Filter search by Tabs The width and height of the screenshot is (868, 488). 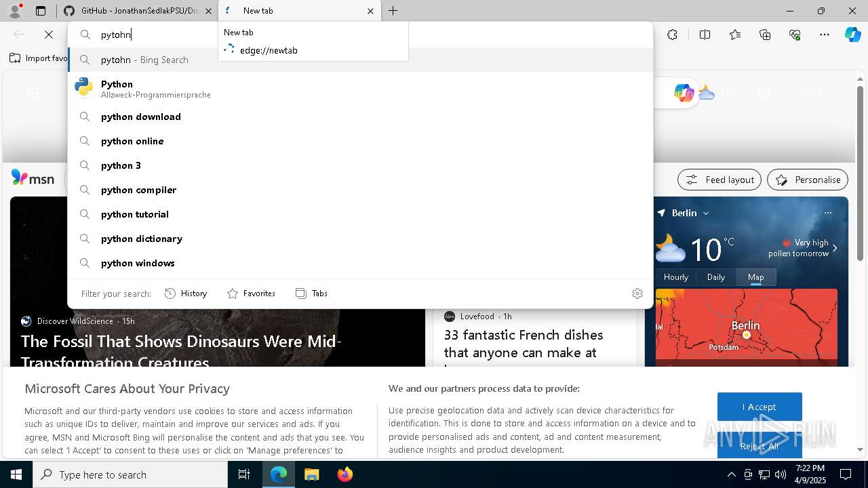(311, 293)
